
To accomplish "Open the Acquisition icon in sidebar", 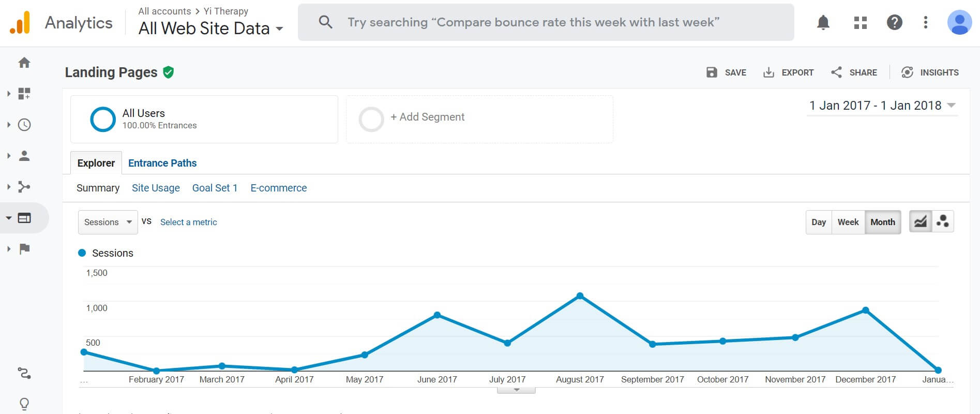I will 24,187.
